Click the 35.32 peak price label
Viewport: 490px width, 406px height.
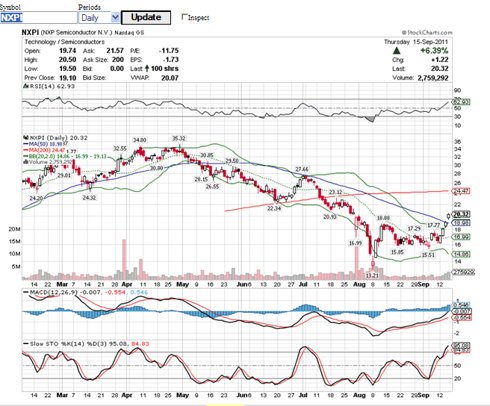pyautogui.click(x=179, y=138)
